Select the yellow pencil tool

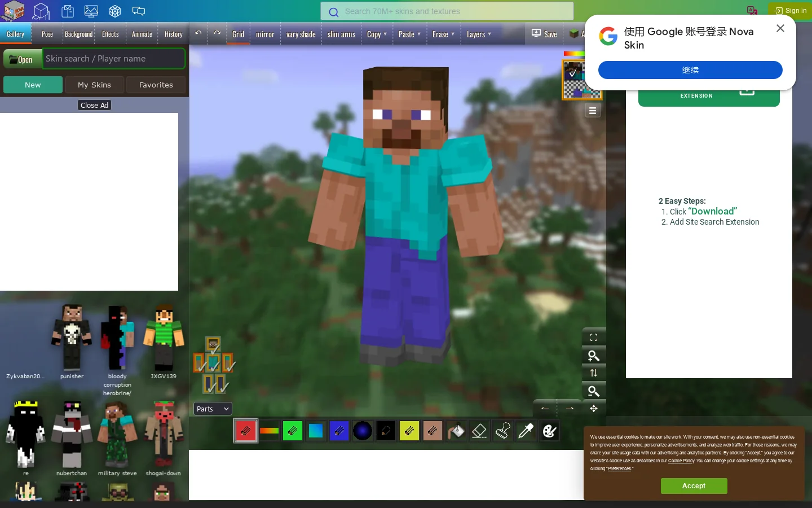click(x=409, y=431)
